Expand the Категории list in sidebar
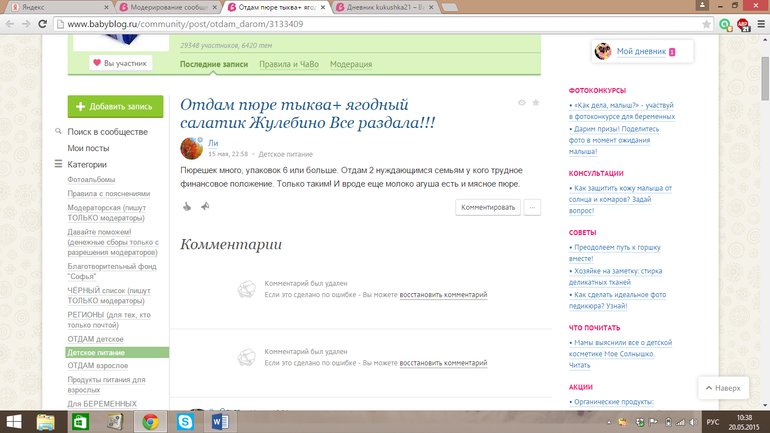Image resolution: width=770 pixels, height=433 pixels. pos(59,164)
